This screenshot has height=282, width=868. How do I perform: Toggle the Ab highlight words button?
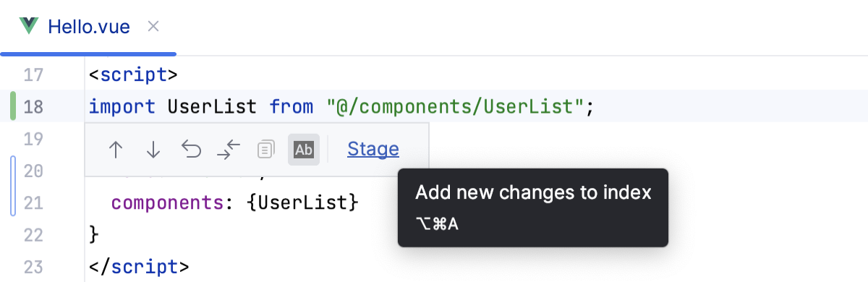tap(304, 150)
